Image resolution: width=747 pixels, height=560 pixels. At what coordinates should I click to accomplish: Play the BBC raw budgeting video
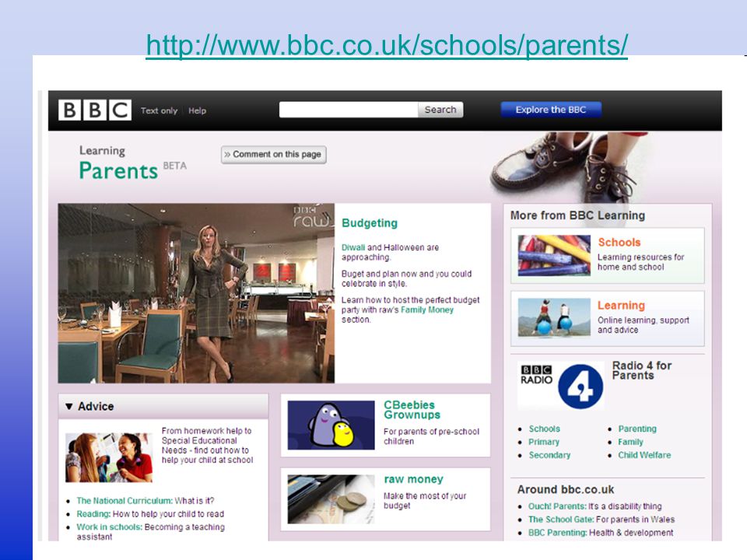pyautogui.click(x=196, y=293)
